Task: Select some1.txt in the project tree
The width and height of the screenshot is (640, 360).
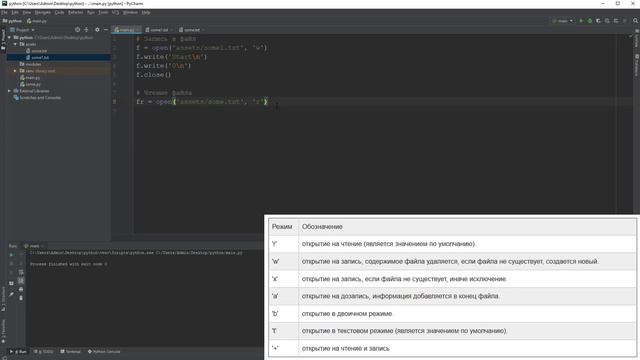Action: click(x=40, y=58)
